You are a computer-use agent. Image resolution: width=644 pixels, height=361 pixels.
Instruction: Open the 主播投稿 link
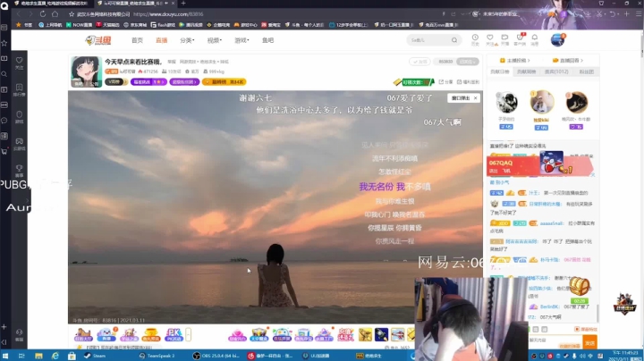click(514, 60)
